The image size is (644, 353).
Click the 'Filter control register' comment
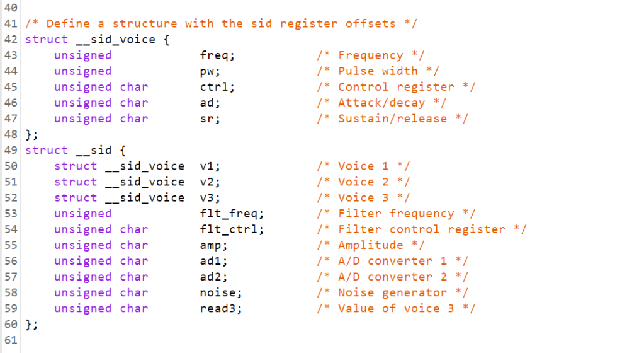(422, 229)
